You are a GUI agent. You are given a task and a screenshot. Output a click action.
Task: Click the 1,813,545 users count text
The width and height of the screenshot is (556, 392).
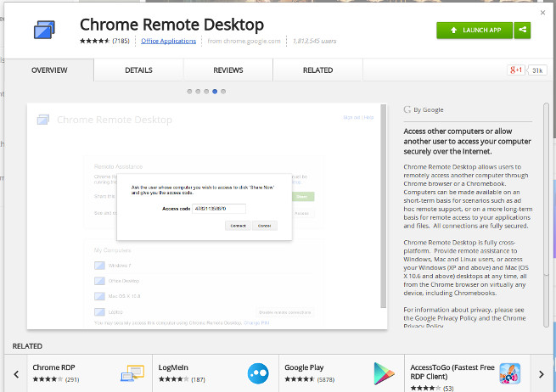tap(315, 41)
